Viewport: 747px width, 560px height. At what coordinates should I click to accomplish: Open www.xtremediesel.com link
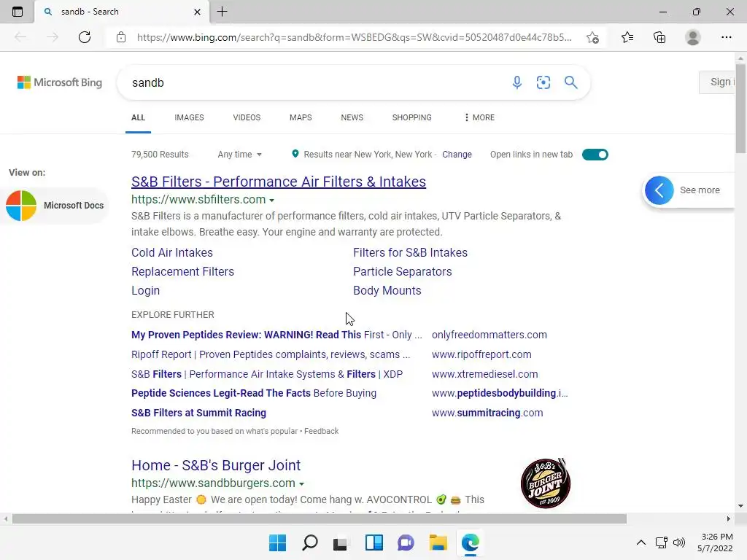(x=485, y=374)
